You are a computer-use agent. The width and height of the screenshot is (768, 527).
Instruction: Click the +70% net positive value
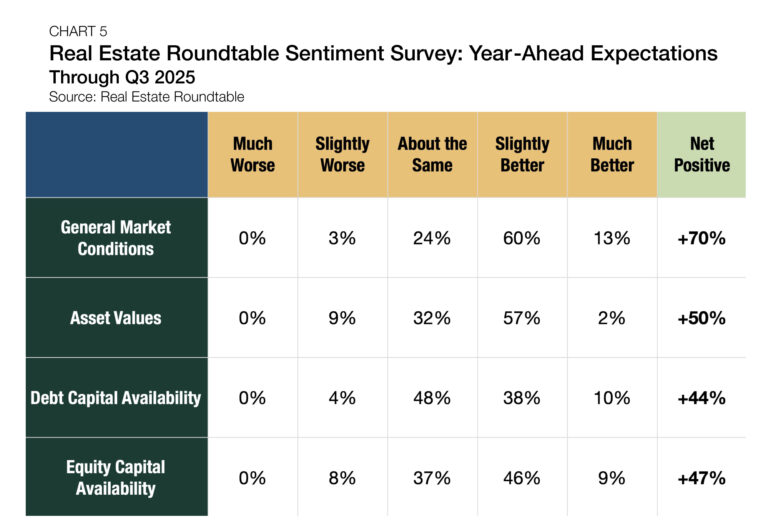click(x=701, y=238)
